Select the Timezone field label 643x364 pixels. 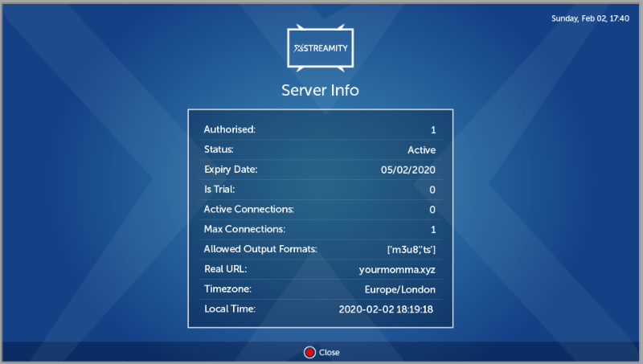tap(227, 289)
